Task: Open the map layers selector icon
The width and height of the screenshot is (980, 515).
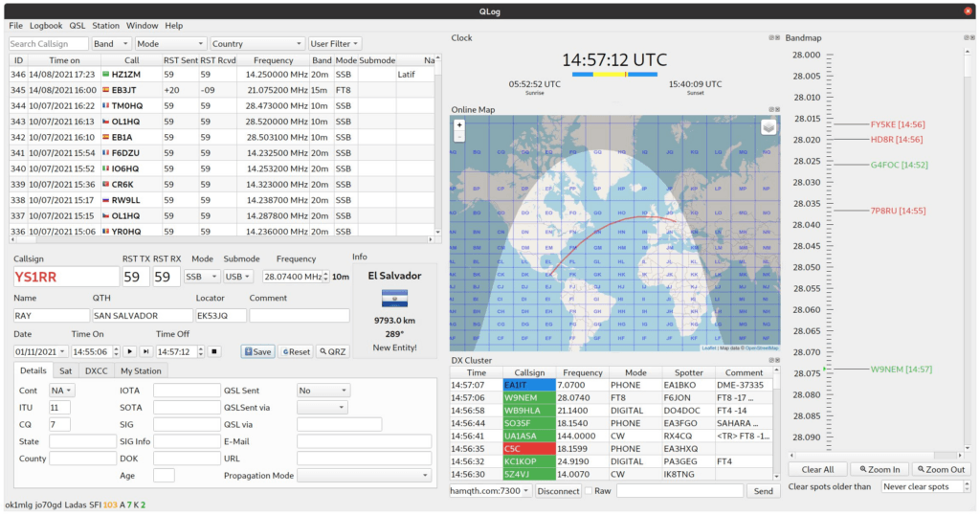Action: pyautogui.click(x=768, y=127)
